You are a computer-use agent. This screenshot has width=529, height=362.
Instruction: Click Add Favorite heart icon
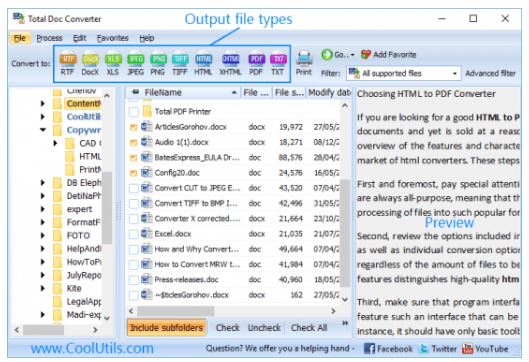click(366, 54)
